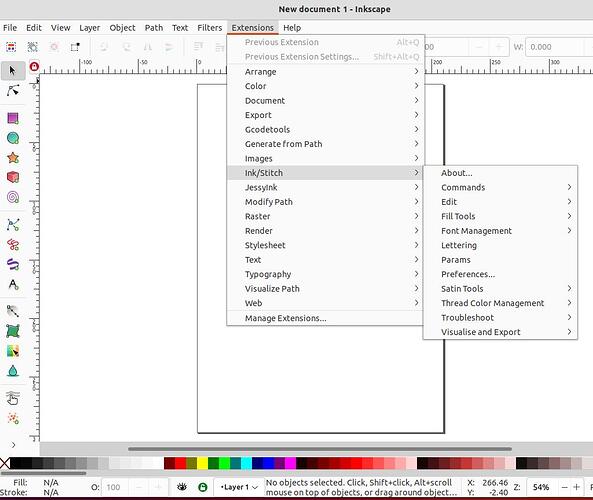Select the Ellipse tool
This screenshot has width=593, height=500.
(13, 138)
